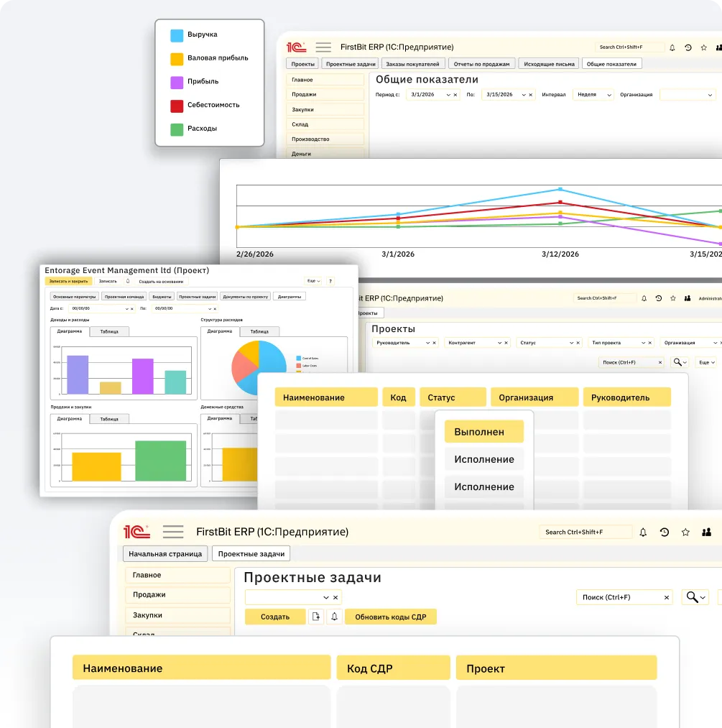This screenshot has height=728, width=722.
Task: Click the Поиск (Ctrl+F) field in Проектные задачи
Action: pyautogui.click(x=620, y=597)
